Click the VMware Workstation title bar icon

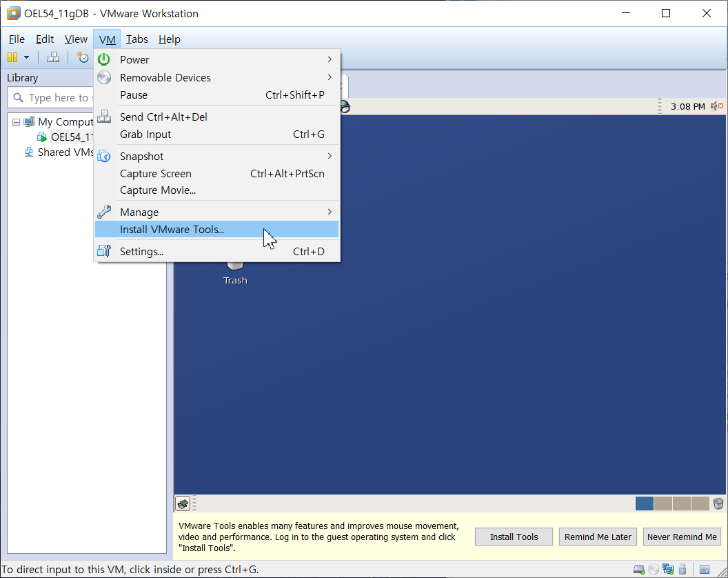click(x=13, y=13)
